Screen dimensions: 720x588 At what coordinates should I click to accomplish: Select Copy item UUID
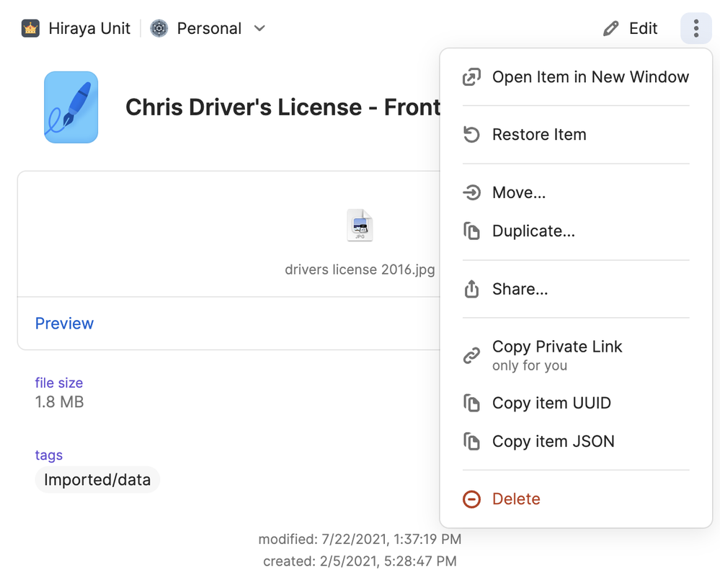551,404
